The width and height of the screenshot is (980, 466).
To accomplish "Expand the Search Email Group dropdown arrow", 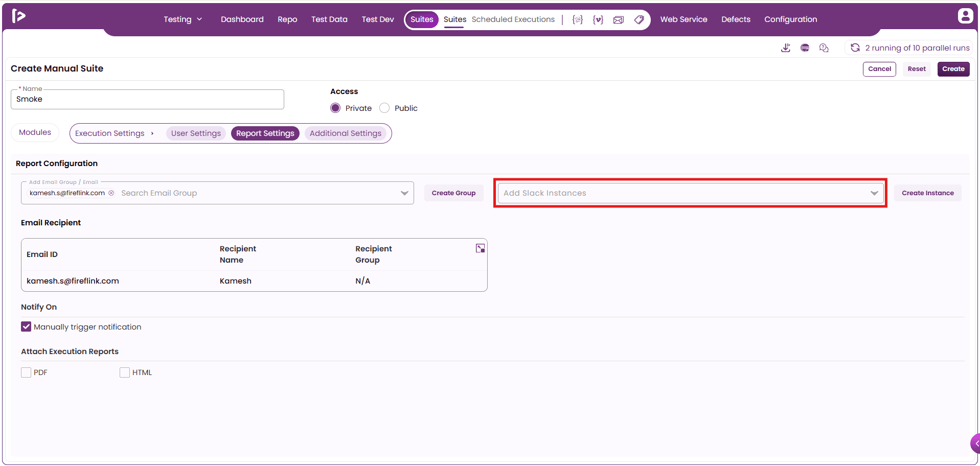I will [404, 193].
